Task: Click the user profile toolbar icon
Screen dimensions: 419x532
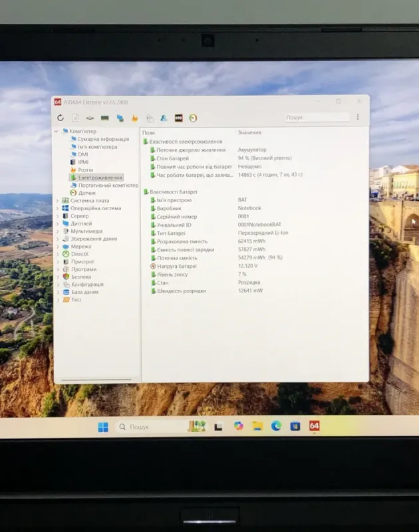Action: click(164, 118)
